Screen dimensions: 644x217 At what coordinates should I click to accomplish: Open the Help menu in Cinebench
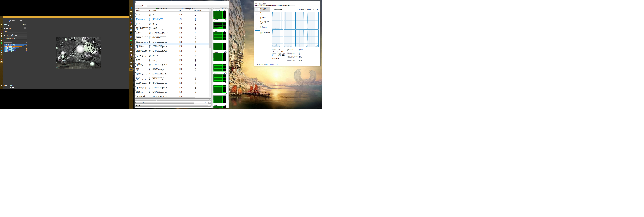6,18
